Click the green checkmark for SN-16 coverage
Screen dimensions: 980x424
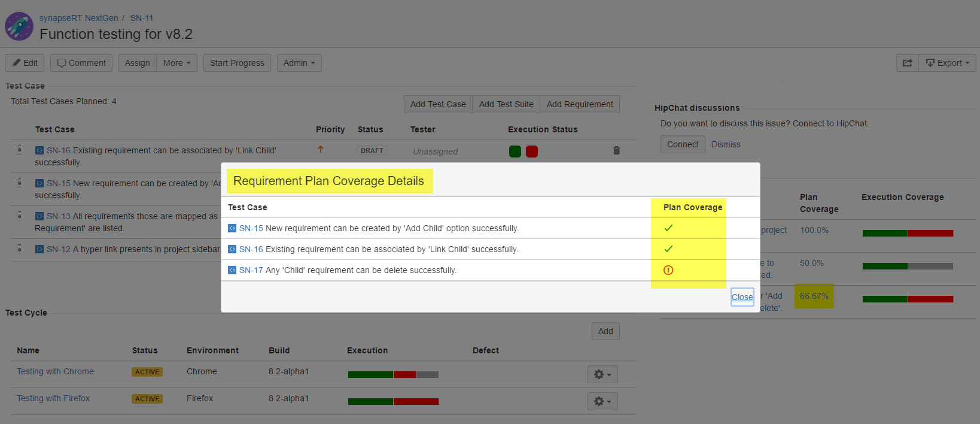668,249
